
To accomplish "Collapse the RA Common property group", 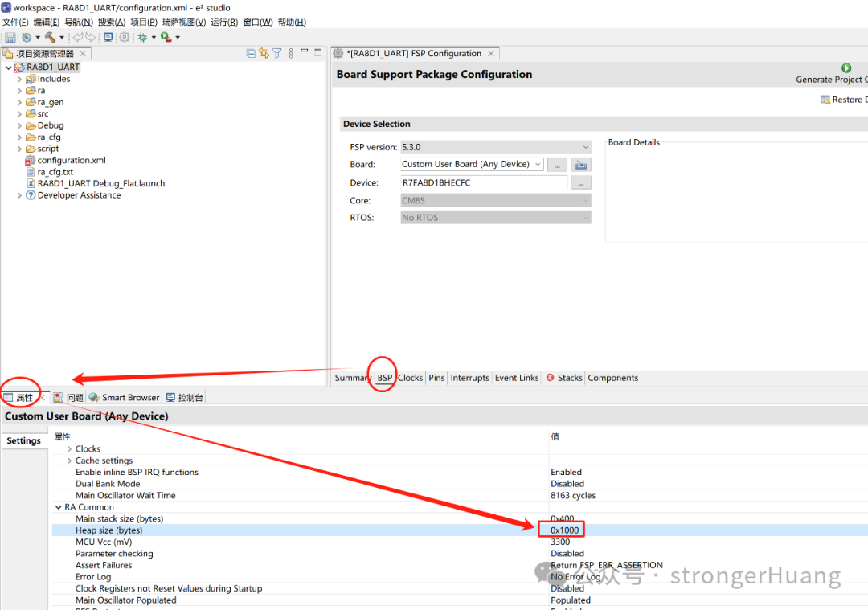I will click(58, 507).
